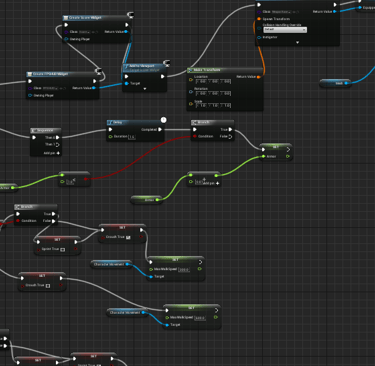The width and height of the screenshot is (375, 366).
Task: Click the red Condition pin on Branch after Delay
Action: 195,136
